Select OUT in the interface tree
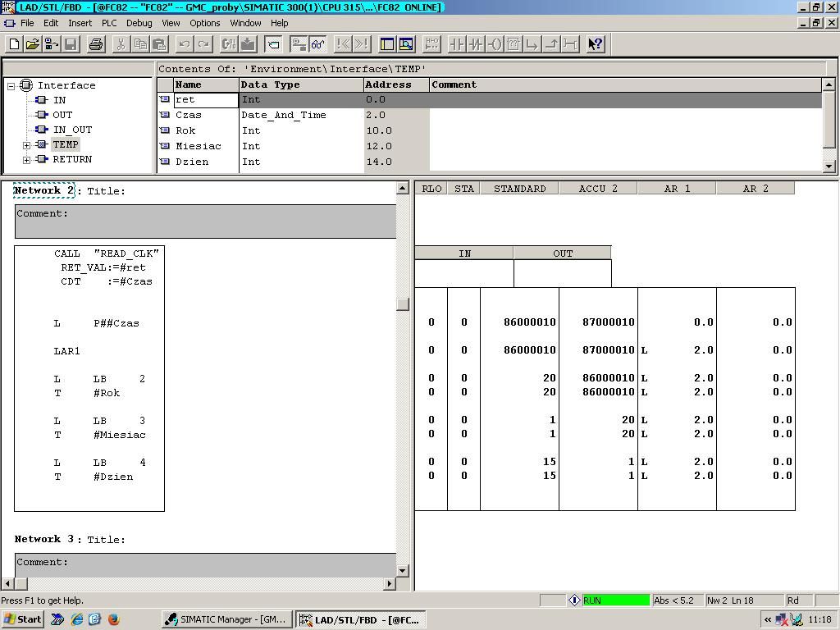The height and width of the screenshot is (630, 840). tap(62, 115)
